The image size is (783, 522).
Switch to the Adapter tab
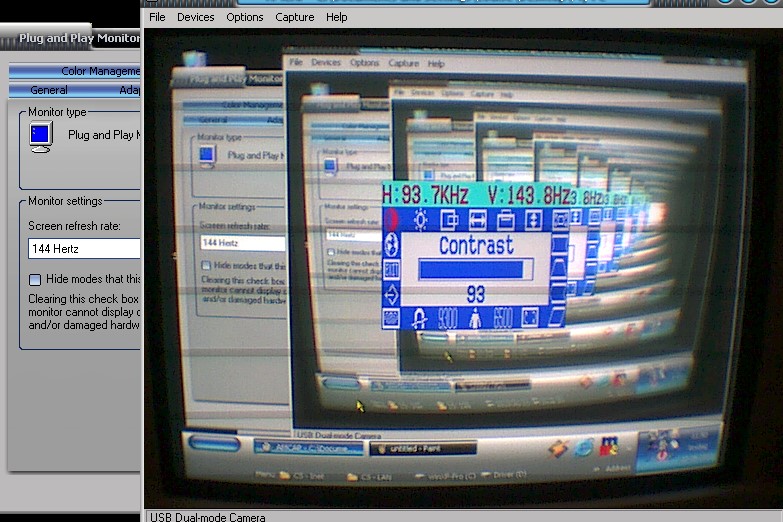pos(129,90)
